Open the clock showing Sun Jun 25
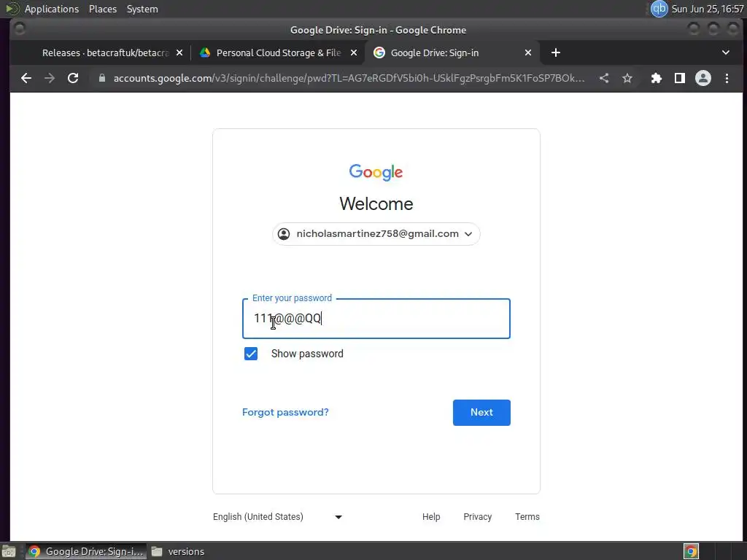This screenshot has height=560, width=747. [708, 9]
